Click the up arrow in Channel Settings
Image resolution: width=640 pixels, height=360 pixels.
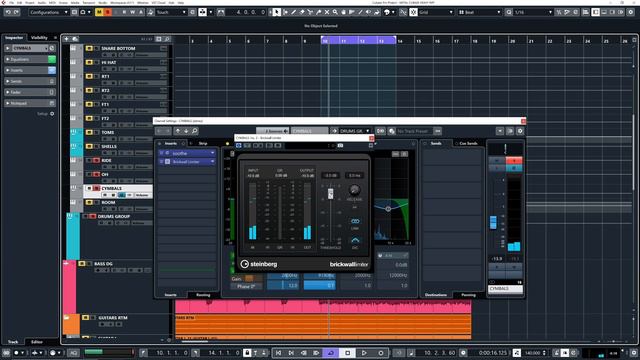click(178, 131)
